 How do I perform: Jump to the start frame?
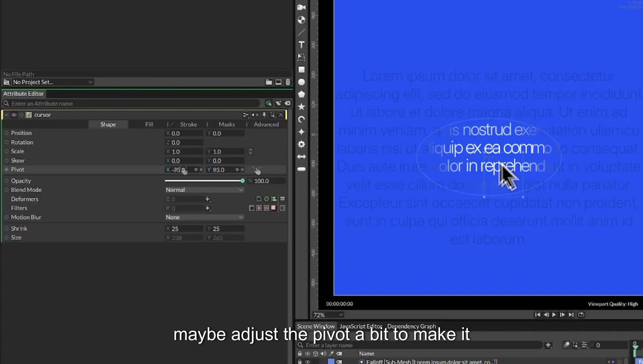538,314
